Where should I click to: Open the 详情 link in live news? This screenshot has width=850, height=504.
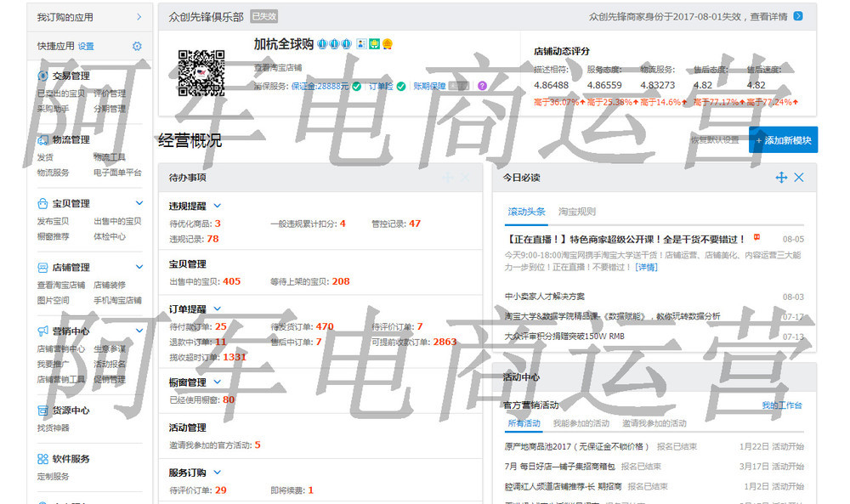646,267
